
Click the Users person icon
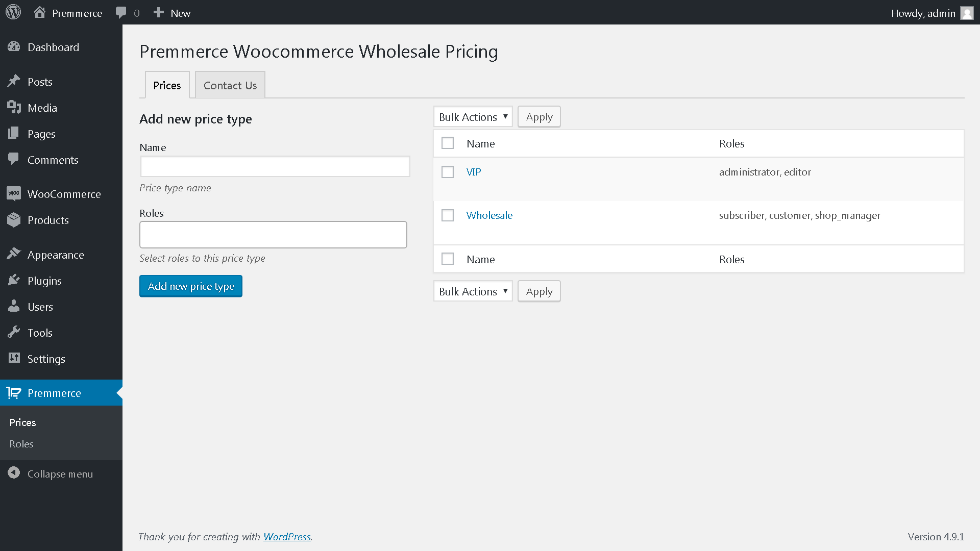pyautogui.click(x=14, y=306)
